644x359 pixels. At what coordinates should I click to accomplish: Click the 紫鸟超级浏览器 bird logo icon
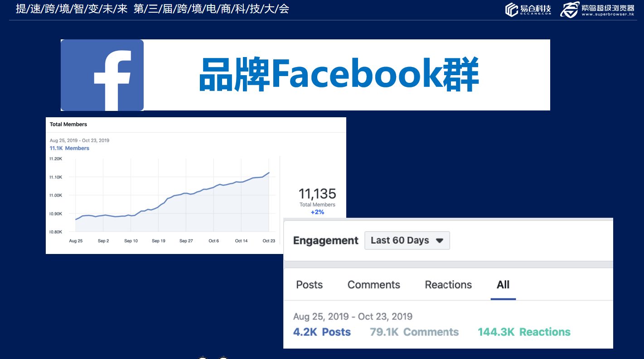pyautogui.click(x=570, y=9)
